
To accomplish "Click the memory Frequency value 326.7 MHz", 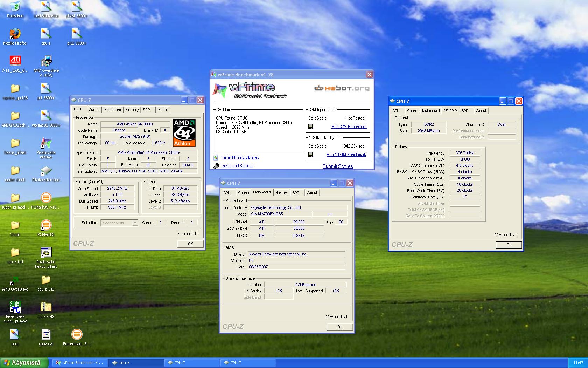I will click(465, 153).
